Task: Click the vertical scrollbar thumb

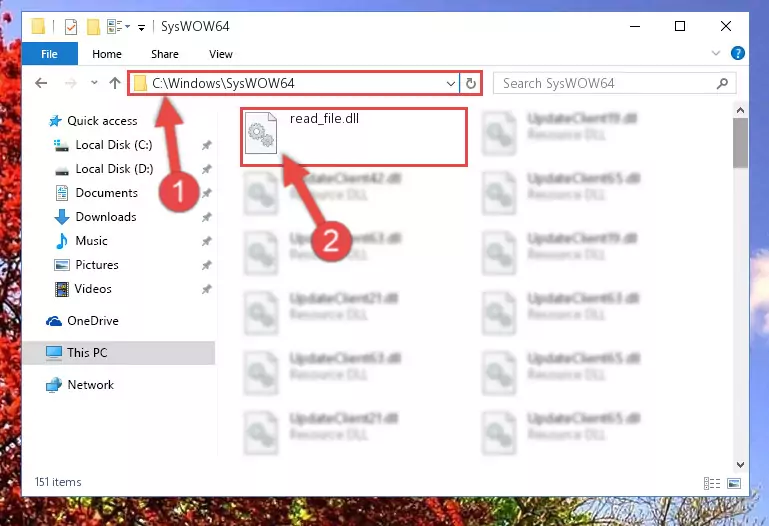Action: pyautogui.click(x=740, y=143)
